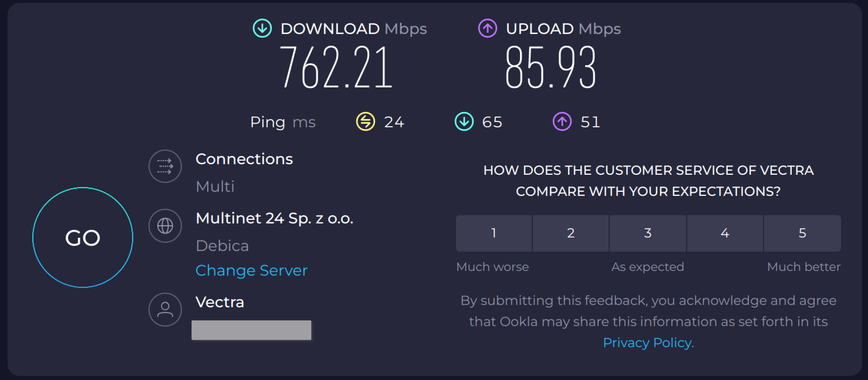Image resolution: width=868 pixels, height=380 pixels.
Task: Start the speed test with the GO button
Action: (x=82, y=238)
